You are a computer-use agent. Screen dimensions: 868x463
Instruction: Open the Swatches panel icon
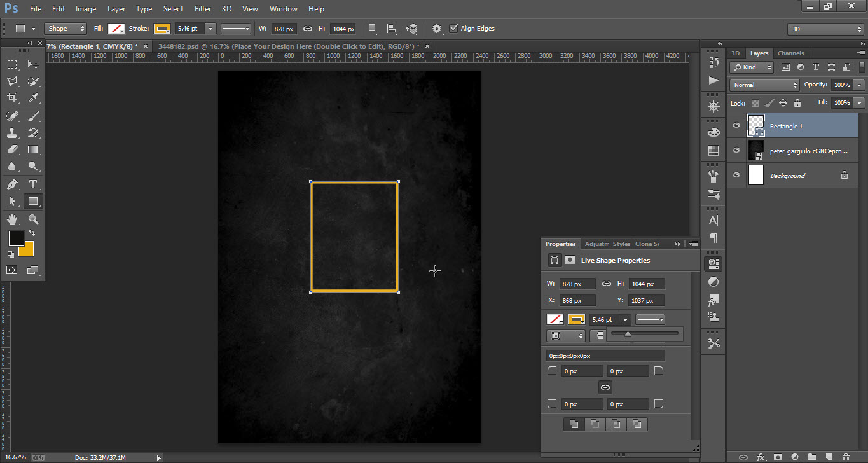[713, 149]
